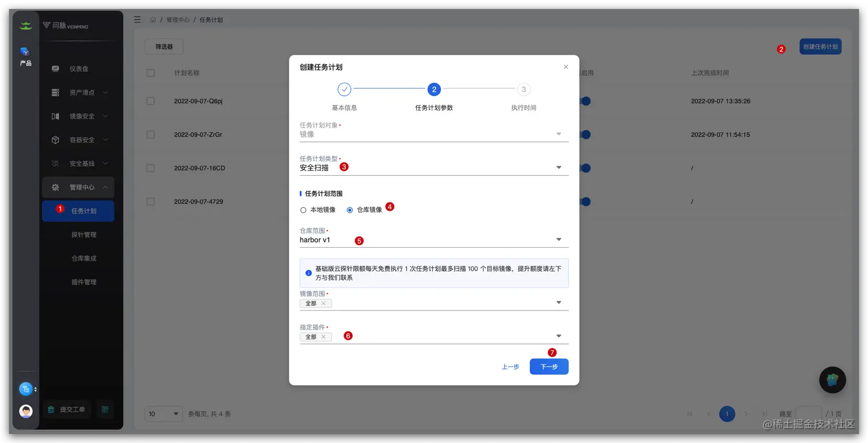
Task: Click the 安全基线 baseline list icon
Action: pos(55,164)
